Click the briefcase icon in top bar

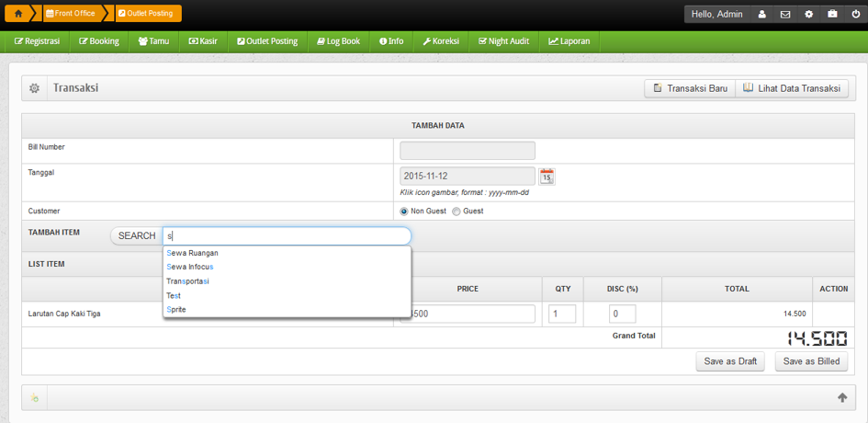point(832,15)
